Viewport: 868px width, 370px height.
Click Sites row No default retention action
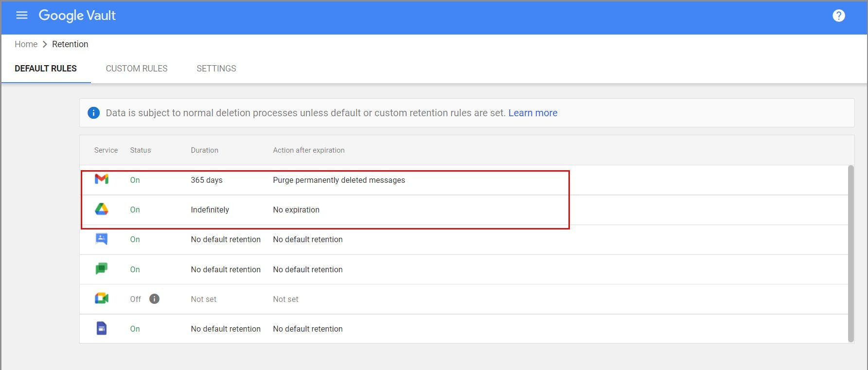pyautogui.click(x=308, y=329)
